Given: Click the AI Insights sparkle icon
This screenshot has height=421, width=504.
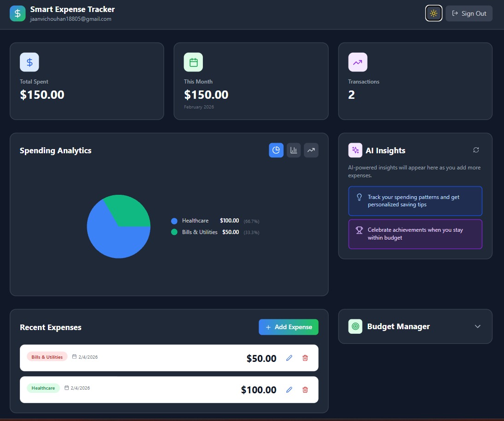Looking at the screenshot, I should pos(355,150).
